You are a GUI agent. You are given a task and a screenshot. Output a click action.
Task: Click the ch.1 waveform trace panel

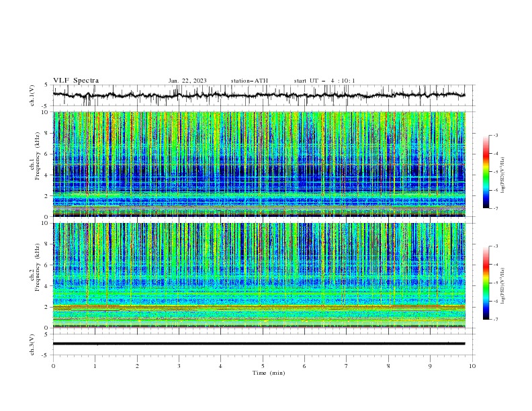[x=263, y=95]
